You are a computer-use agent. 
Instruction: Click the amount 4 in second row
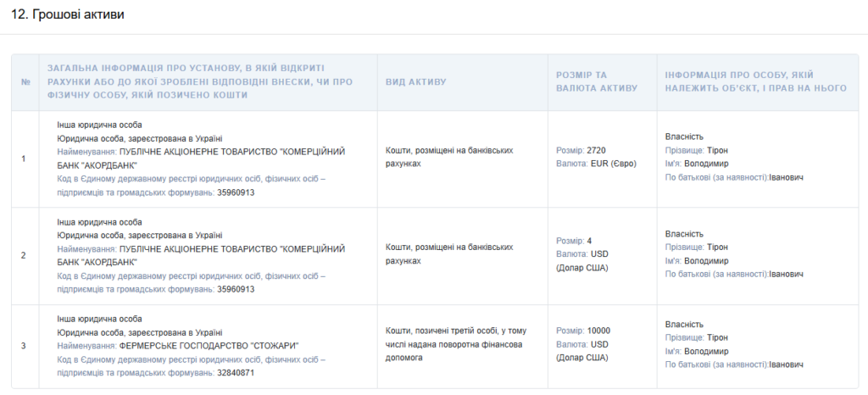[x=589, y=241]
